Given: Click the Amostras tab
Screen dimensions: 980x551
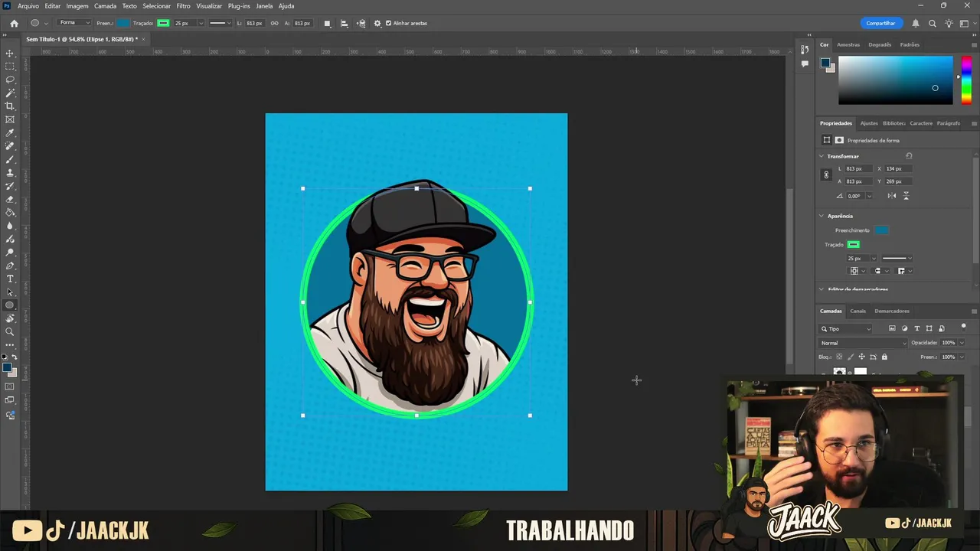Looking at the screenshot, I should pyautogui.click(x=848, y=44).
